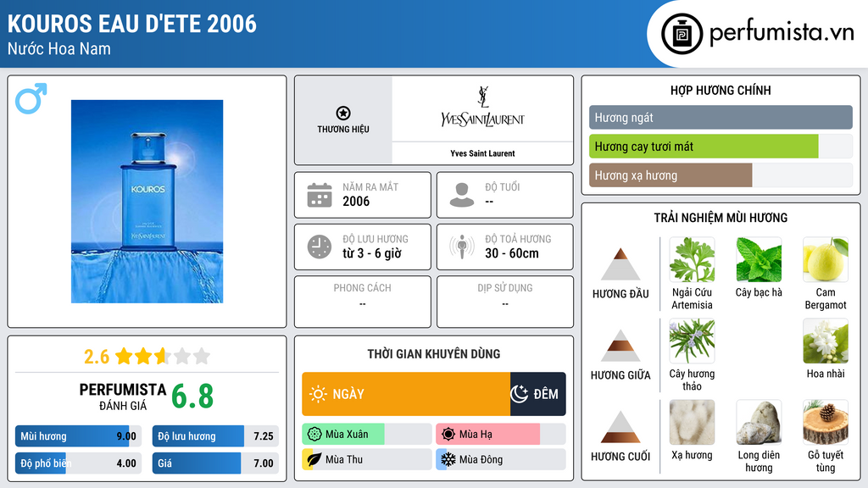The height and width of the screenshot is (488, 868).
Task: Click the 2.6 star rating
Action: coord(146,356)
